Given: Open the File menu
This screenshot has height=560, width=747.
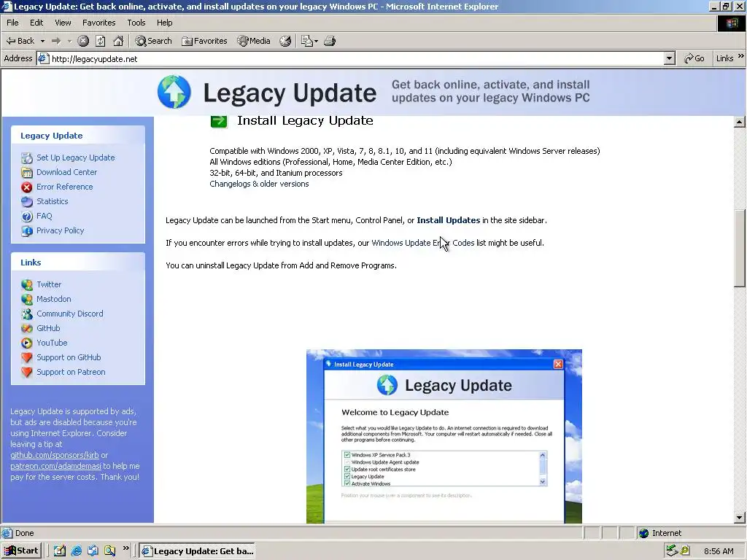Looking at the screenshot, I should 12,23.
